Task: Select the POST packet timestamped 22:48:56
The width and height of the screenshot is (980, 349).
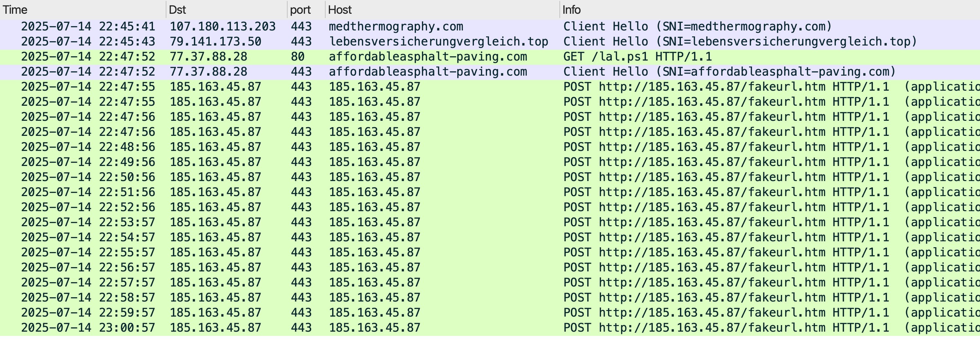Action: 490,147
